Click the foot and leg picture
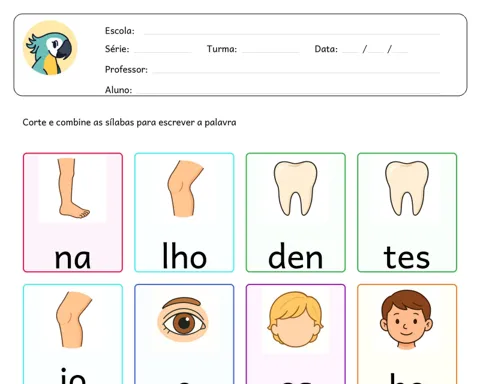 (x=73, y=188)
